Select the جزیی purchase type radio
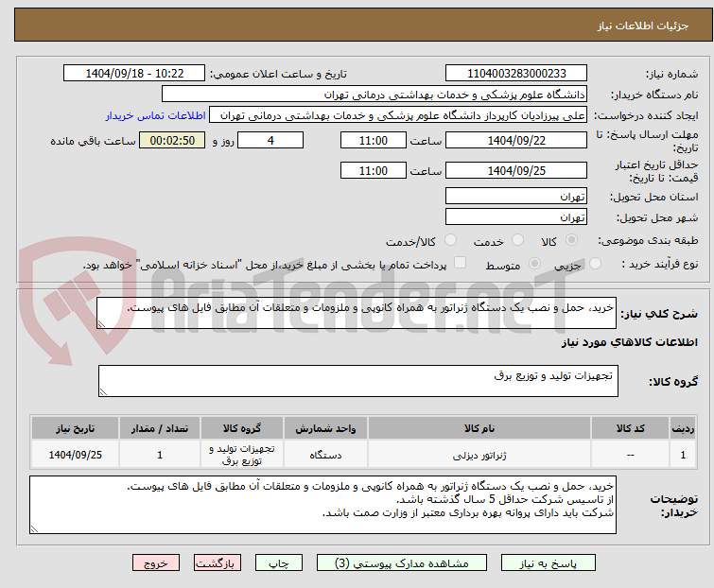The height and width of the screenshot is (588, 714). pyautogui.click(x=595, y=264)
